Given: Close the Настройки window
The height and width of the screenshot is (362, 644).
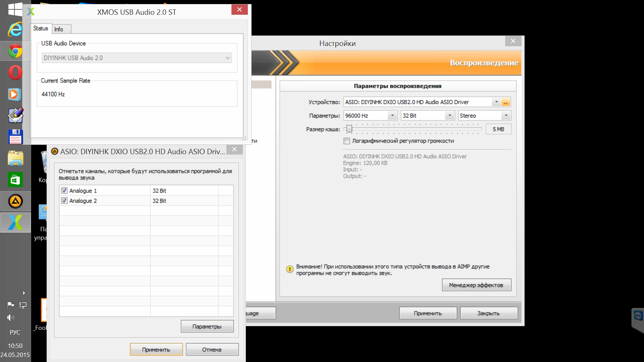Looking at the screenshot, I should 513,41.
